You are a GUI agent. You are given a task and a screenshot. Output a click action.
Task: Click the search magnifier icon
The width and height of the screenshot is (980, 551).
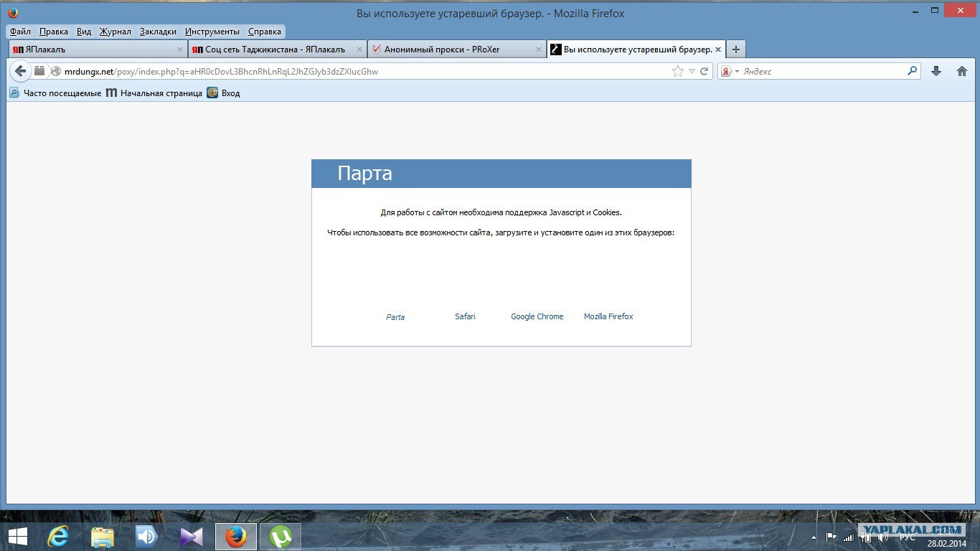912,71
